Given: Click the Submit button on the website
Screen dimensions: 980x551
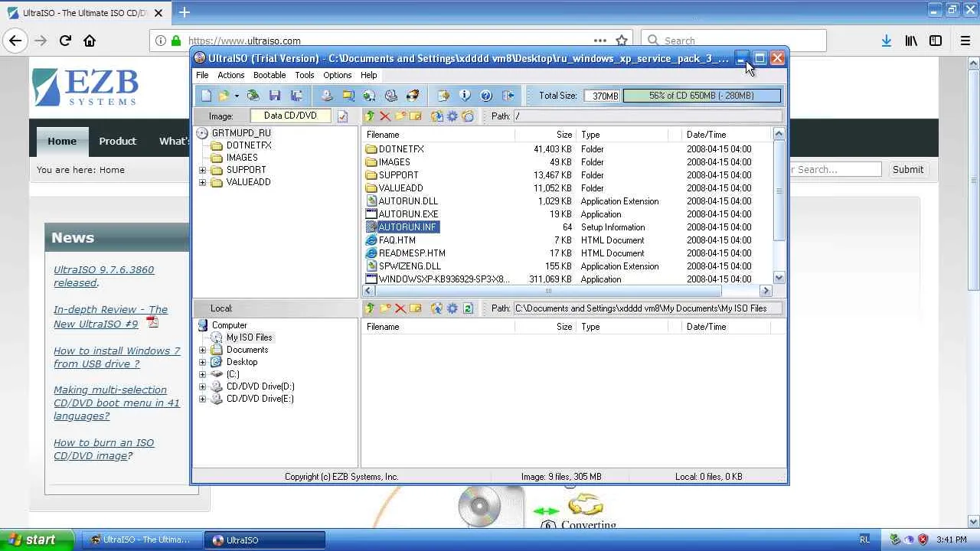Looking at the screenshot, I should (908, 170).
